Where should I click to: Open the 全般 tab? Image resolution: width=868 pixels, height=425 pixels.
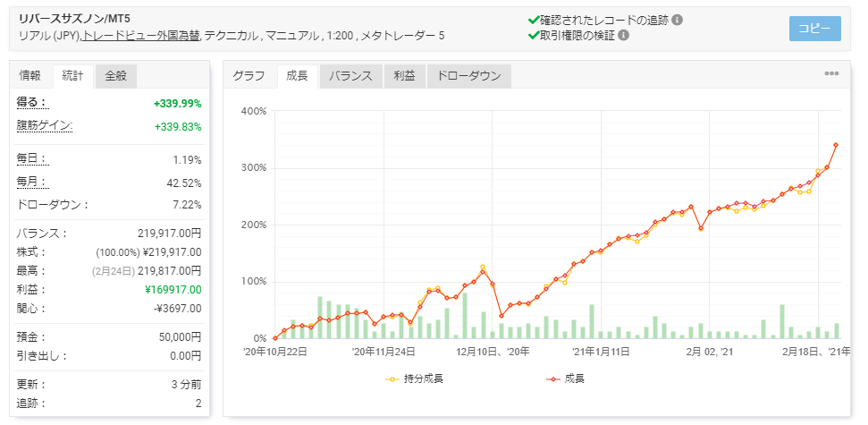pyautogui.click(x=115, y=75)
